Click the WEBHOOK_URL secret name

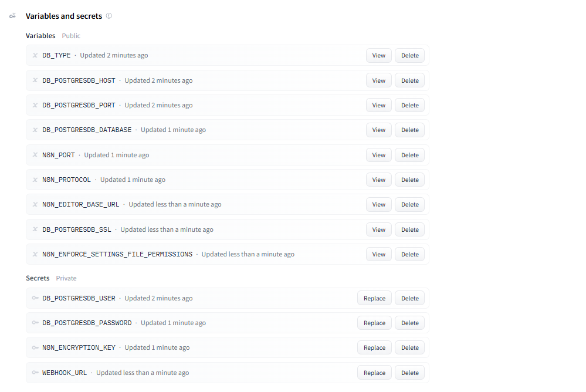(x=65, y=373)
